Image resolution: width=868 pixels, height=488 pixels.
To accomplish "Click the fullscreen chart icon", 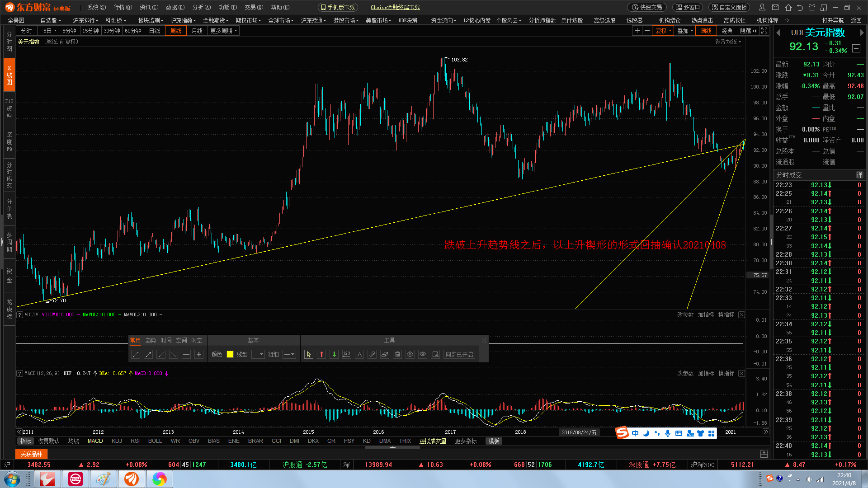I will click(x=764, y=31).
